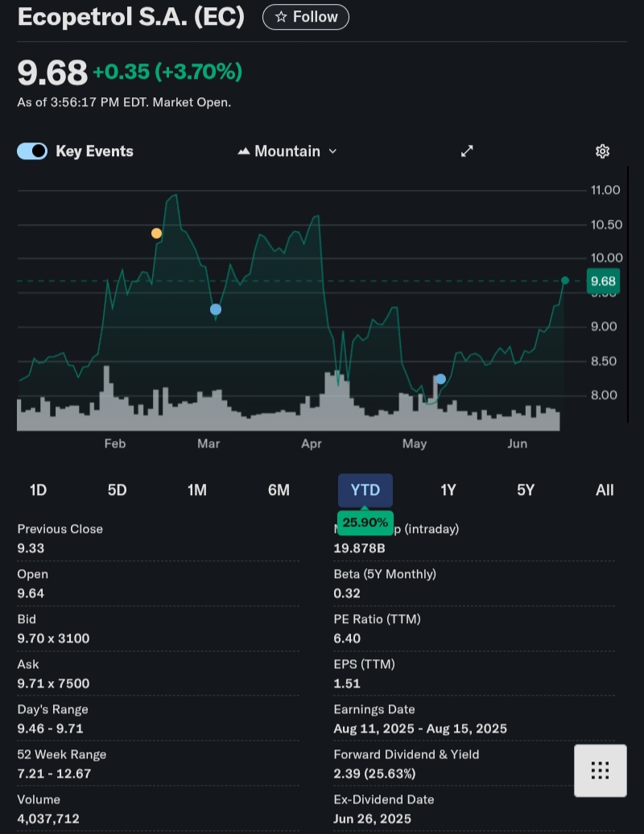Toggle the Key Events switch
Viewport: 644px width, 834px height.
[32, 151]
